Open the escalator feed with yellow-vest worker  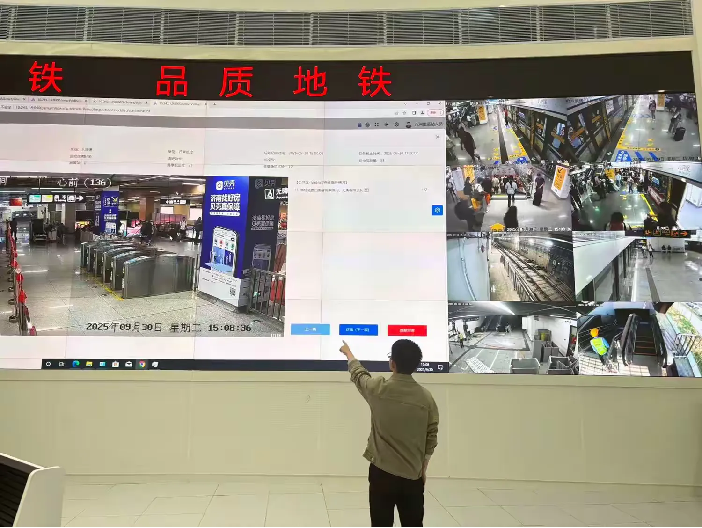[639, 339]
